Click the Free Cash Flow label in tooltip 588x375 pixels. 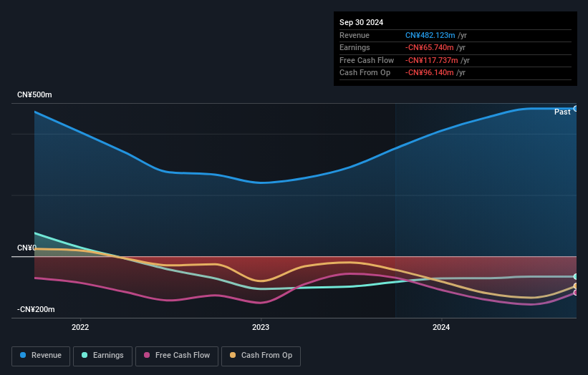[367, 60]
